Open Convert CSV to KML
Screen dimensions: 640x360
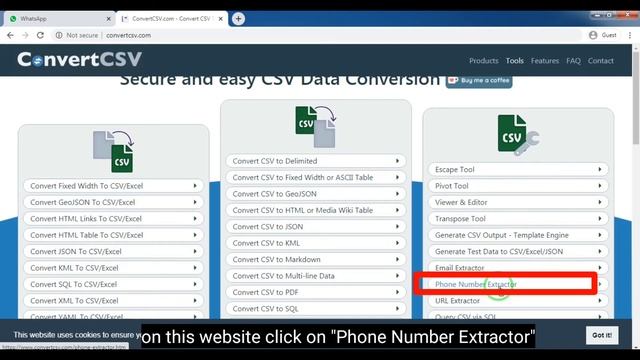(316, 243)
